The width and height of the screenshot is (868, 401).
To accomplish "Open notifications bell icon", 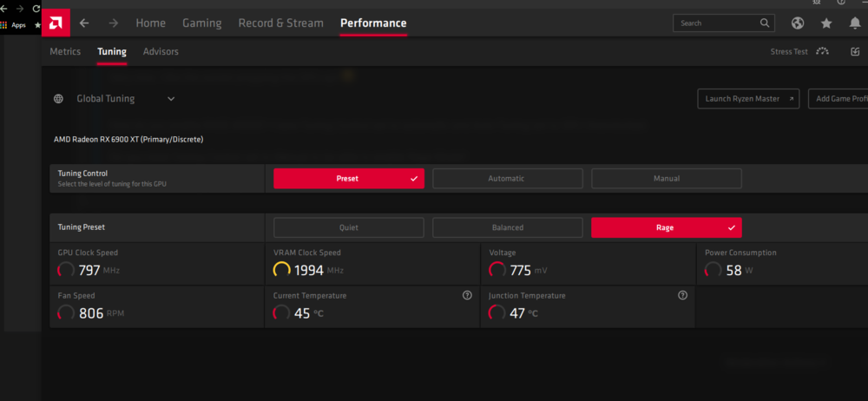I will (x=855, y=23).
